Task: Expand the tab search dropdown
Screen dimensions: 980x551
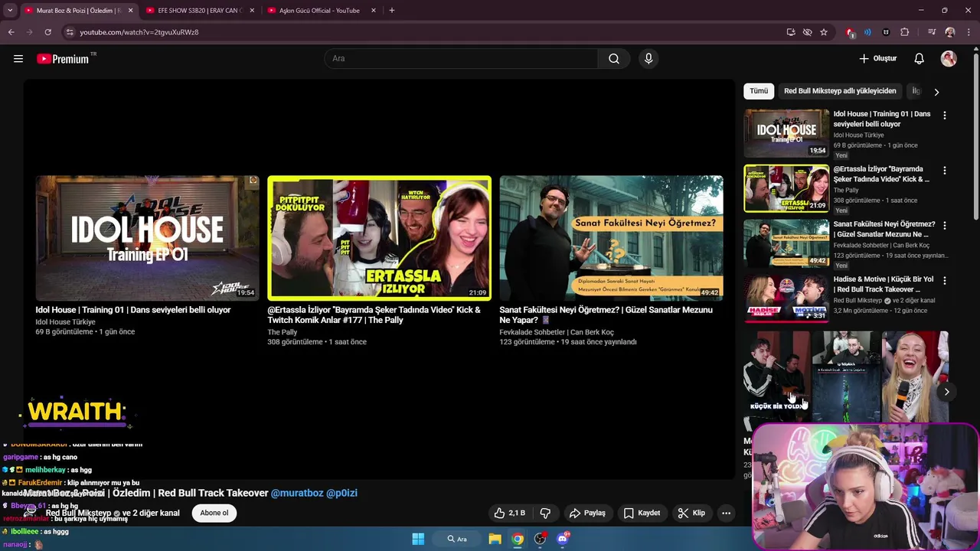Action: coord(10,11)
